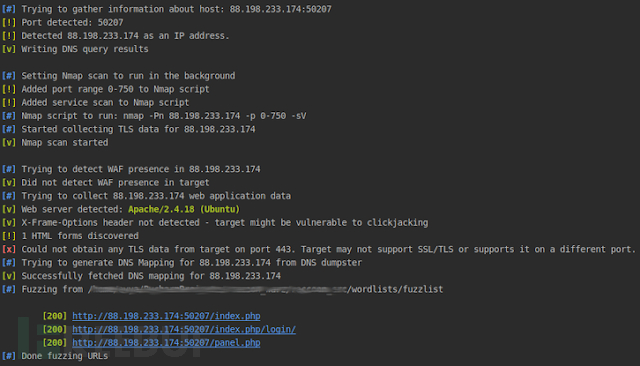Click the wordlists/fuzzlist path text

click(x=397, y=289)
